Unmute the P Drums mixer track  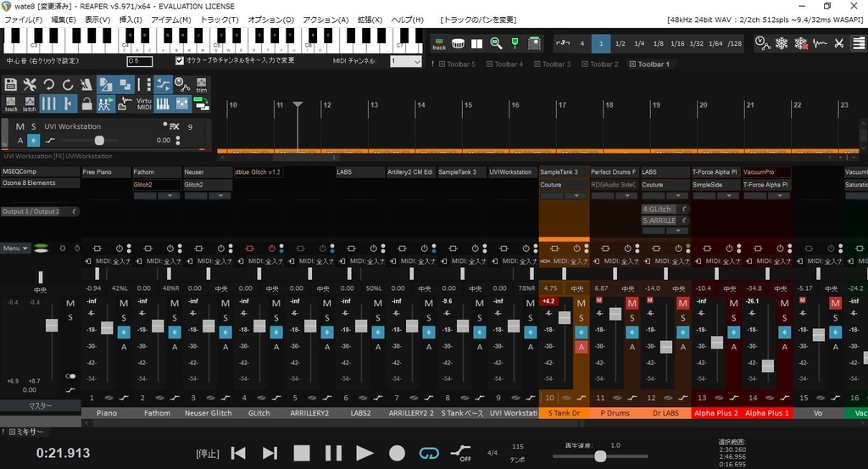coord(632,304)
